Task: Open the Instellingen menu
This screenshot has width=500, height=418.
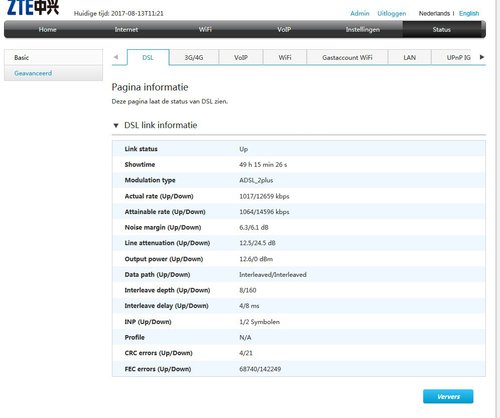Action: (363, 29)
